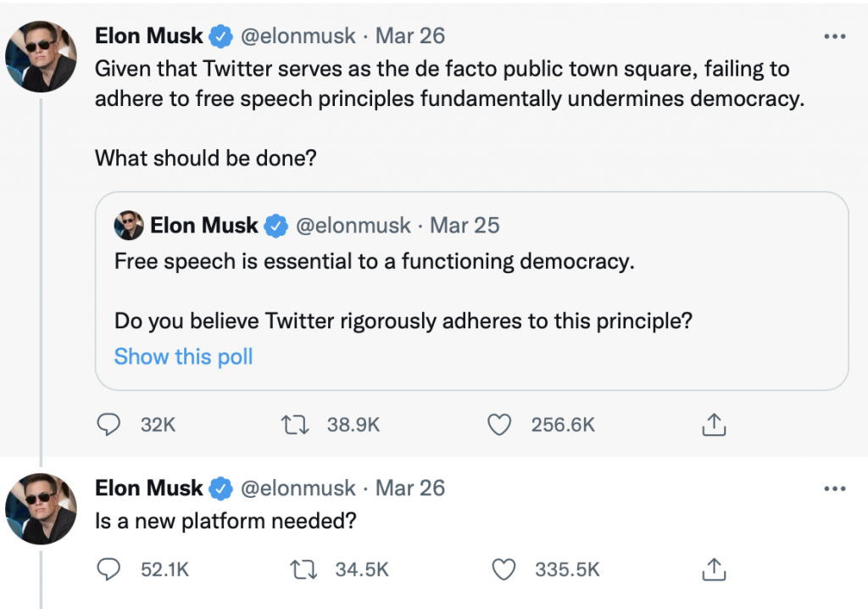Reply to 'Is a new platform needed?' tweet
The width and height of the screenshot is (868, 609).
108,569
